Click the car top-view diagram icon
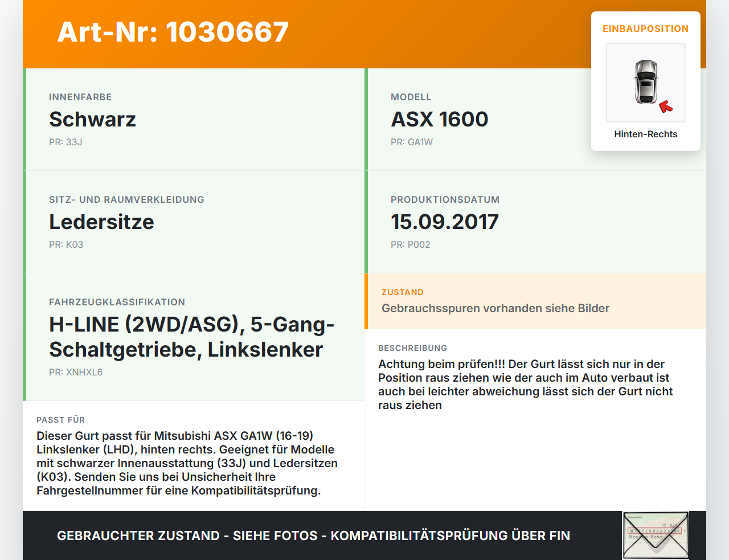This screenshot has width=729, height=560. coord(645,82)
